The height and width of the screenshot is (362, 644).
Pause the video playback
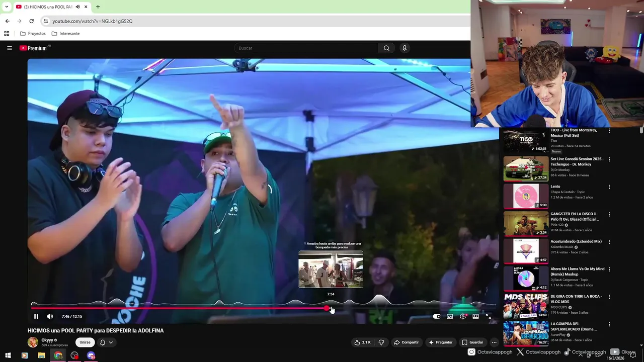[36, 316]
